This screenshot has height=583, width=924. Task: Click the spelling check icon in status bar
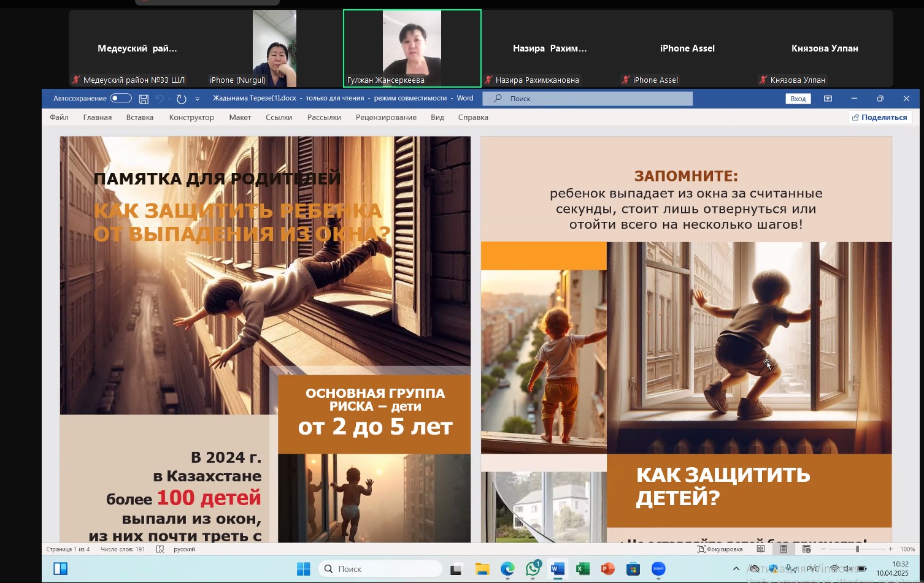click(x=160, y=549)
